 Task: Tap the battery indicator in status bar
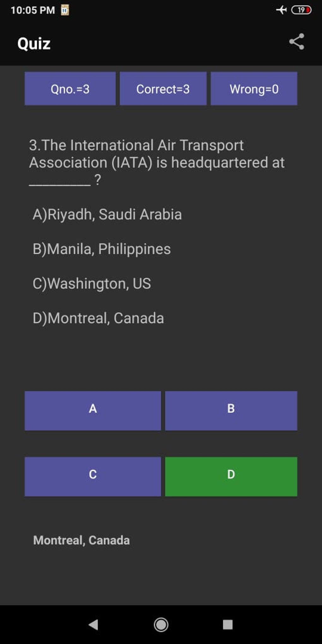pyautogui.click(x=301, y=10)
